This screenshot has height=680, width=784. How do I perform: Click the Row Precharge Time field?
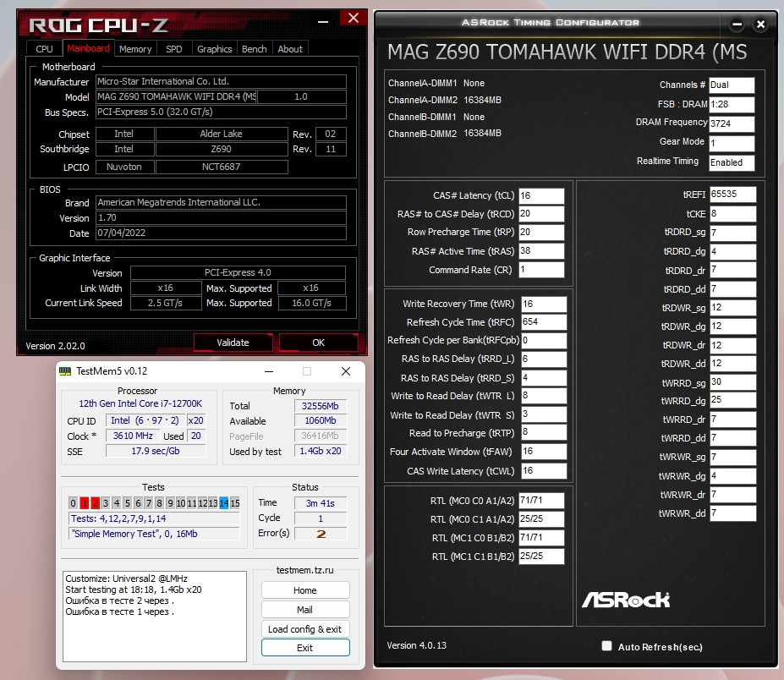tap(541, 233)
